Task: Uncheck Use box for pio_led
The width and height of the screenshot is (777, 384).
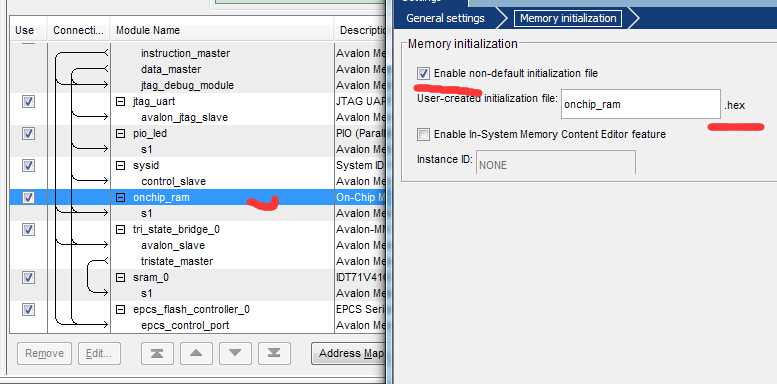Action: (28, 134)
